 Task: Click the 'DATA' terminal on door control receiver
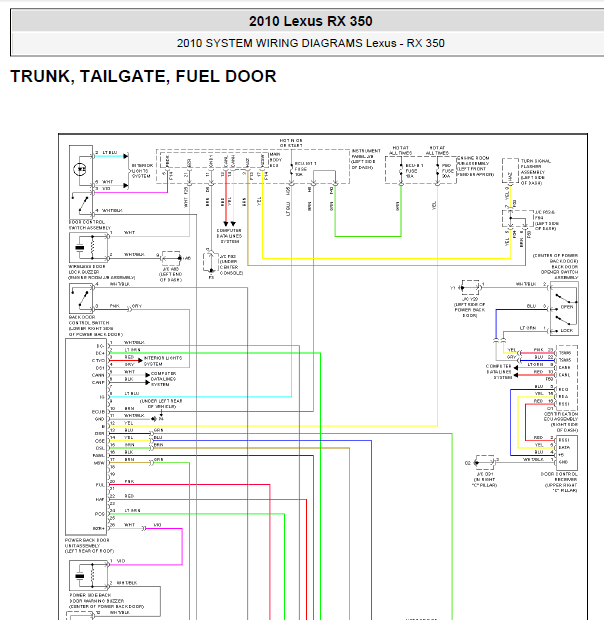pos(564,447)
